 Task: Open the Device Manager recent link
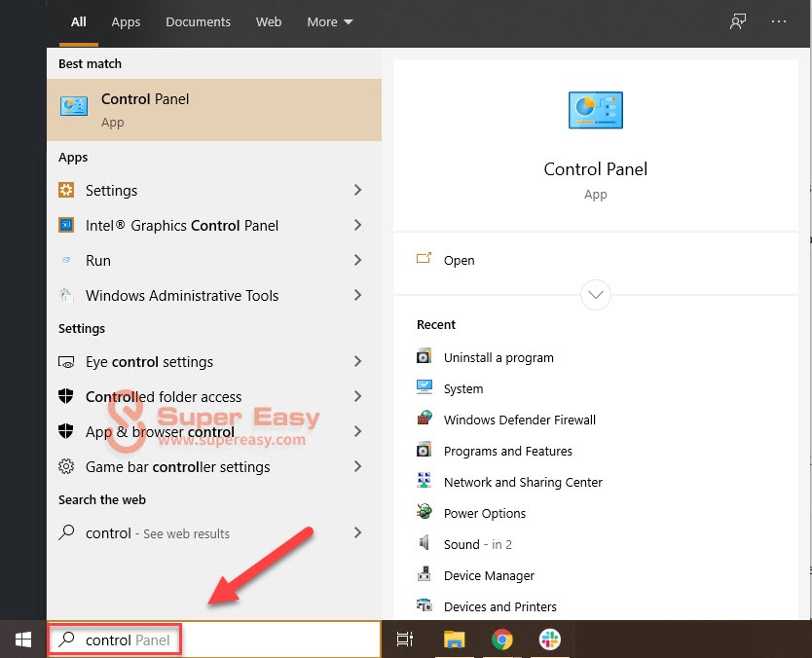click(489, 575)
